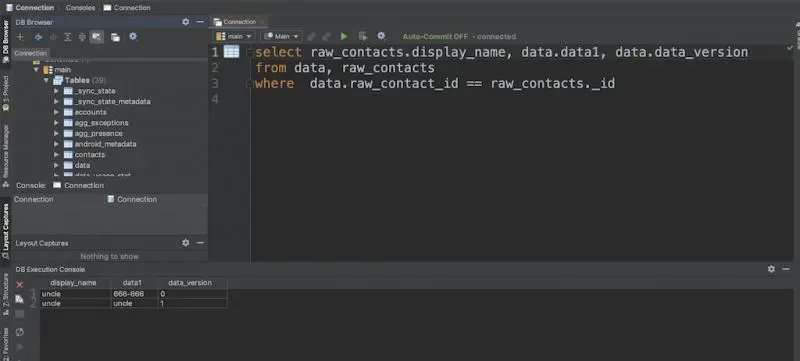Image resolution: width=800 pixels, height=361 pixels.
Task: Click the scroll-from-editor icon in DB Browser toolbar
Action: 82,37
